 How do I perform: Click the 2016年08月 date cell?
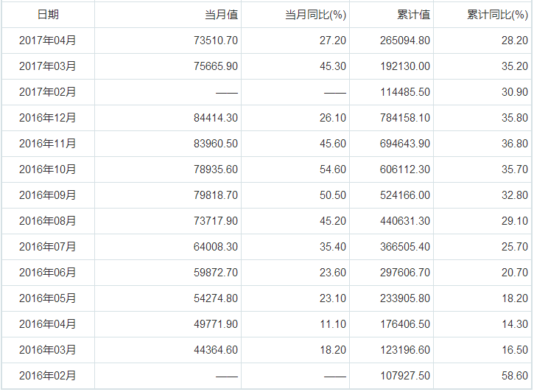coord(48,221)
